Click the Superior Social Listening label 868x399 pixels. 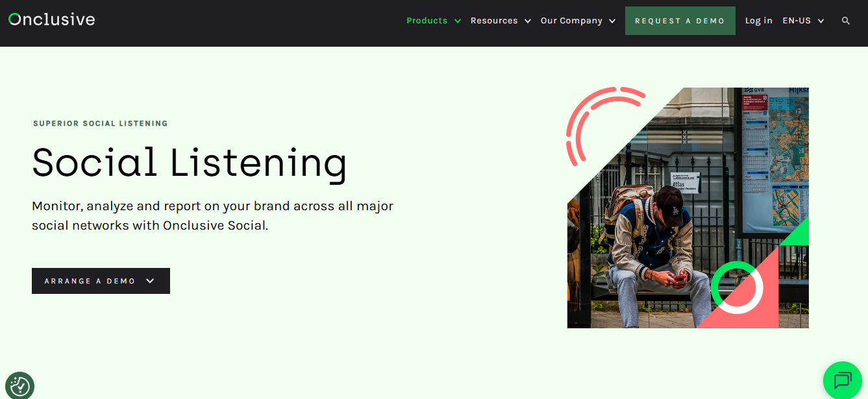pyautogui.click(x=101, y=123)
